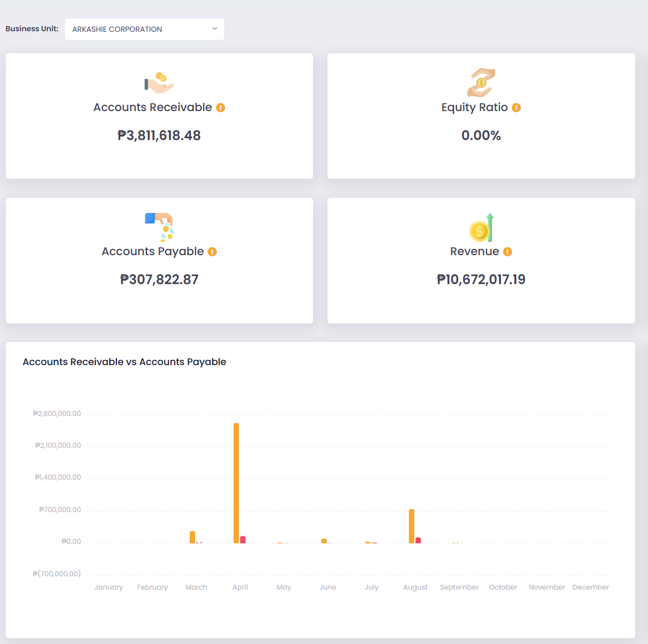The image size is (648, 644).
Task: Click the hands-with-coin Equity Ratio icon
Action: click(481, 82)
